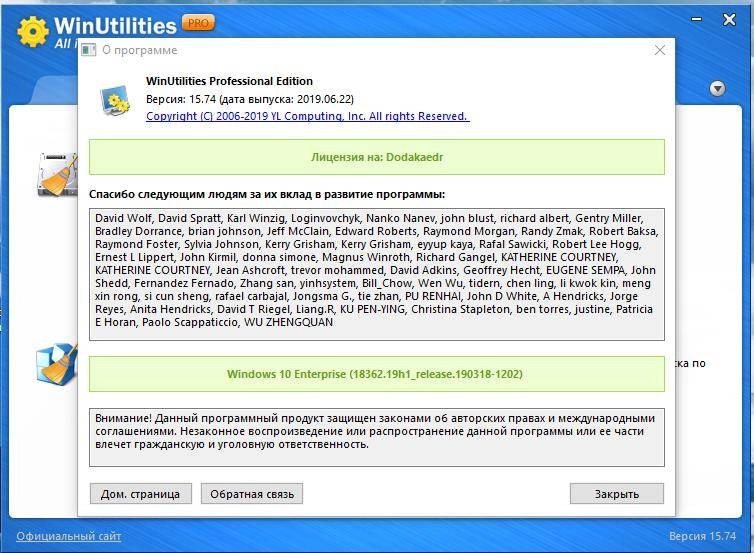The width and height of the screenshot is (754, 553).
Task: Open the disk cleaner broom icon
Action: click(58, 174)
